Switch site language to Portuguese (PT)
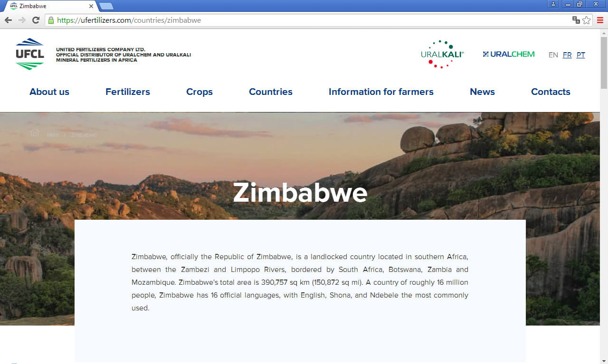 (x=580, y=55)
